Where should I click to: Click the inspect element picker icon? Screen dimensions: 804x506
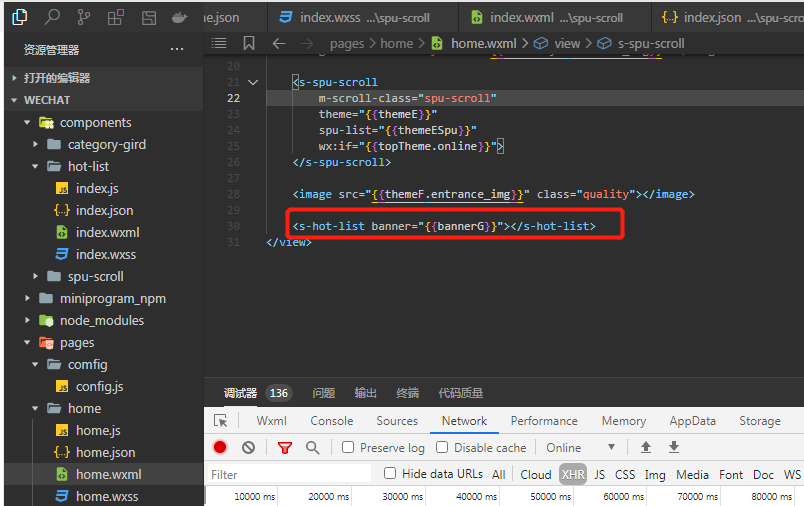click(221, 421)
